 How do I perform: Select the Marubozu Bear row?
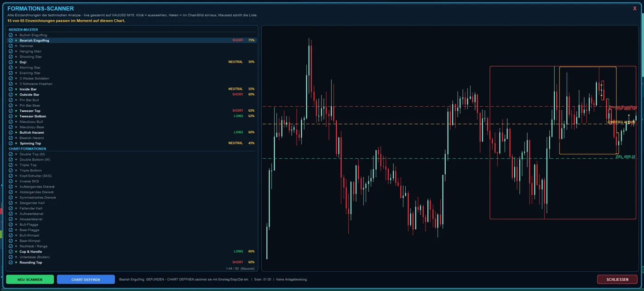click(132, 127)
